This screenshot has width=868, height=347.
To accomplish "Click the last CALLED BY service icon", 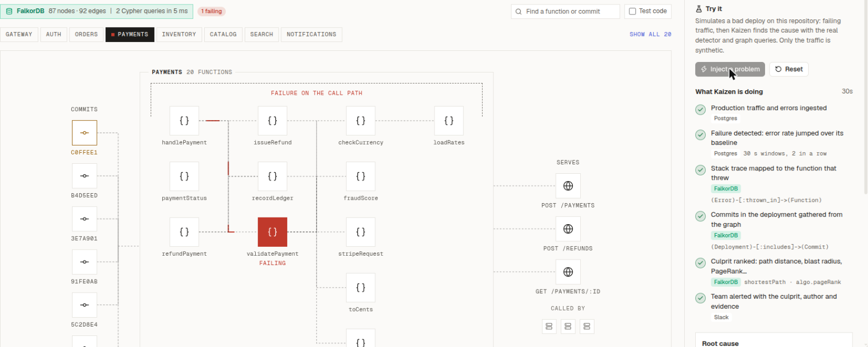I will [587, 327].
